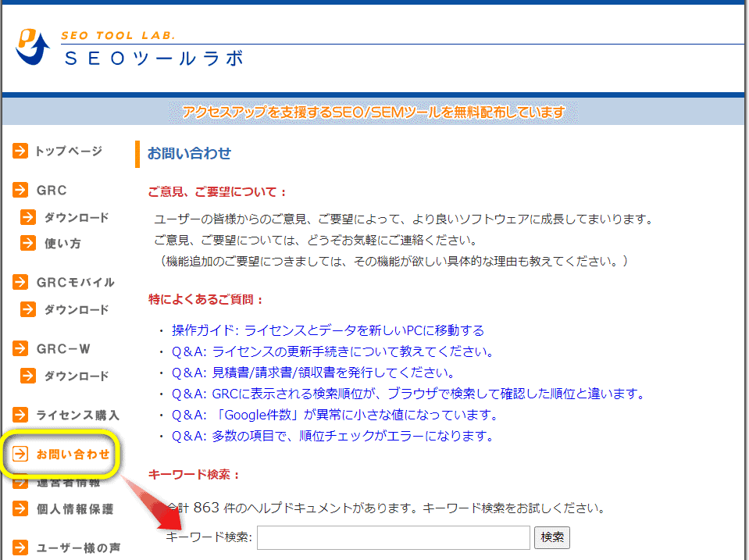Click the arrow icon of GRC-W's ダウンロード
Viewport: 749px width, 560px height.
click(x=28, y=376)
